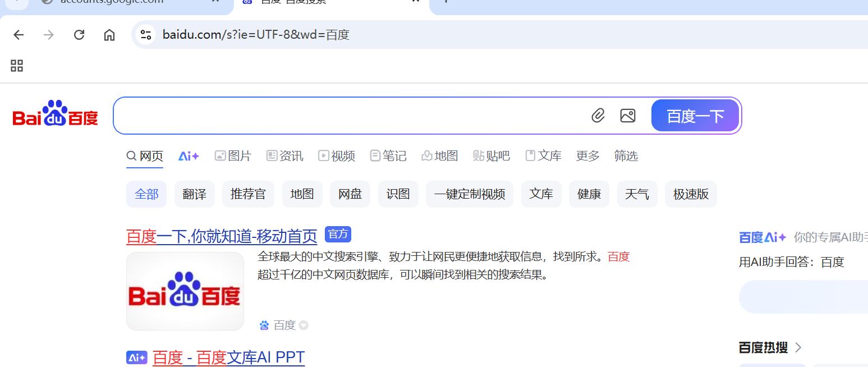
Task: Open the 筛选 filter options
Action: coord(626,156)
